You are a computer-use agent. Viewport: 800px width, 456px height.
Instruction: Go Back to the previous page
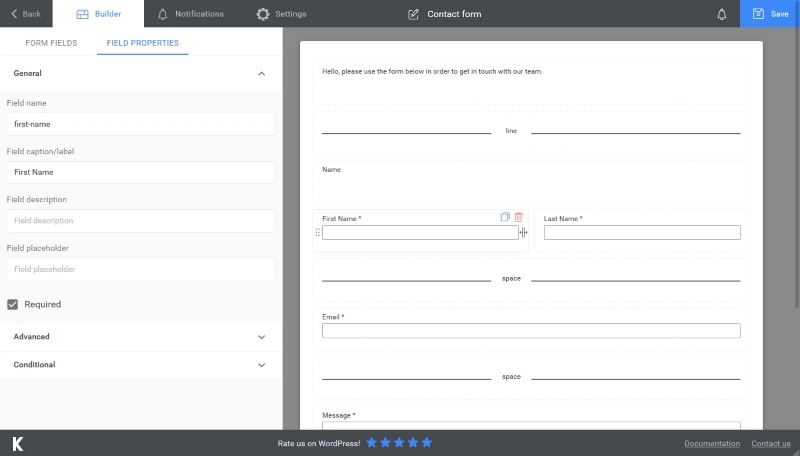point(26,14)
